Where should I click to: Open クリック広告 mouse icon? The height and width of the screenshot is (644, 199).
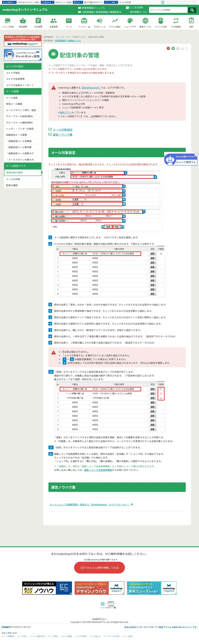point(161,21)
